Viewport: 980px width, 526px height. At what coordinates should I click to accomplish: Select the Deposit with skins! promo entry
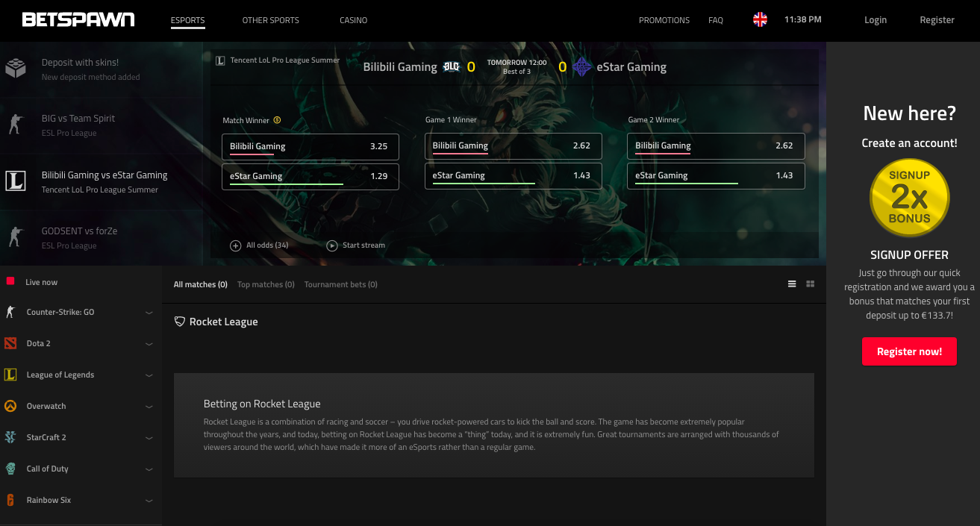pyautogui.click(x=102, y=69)
